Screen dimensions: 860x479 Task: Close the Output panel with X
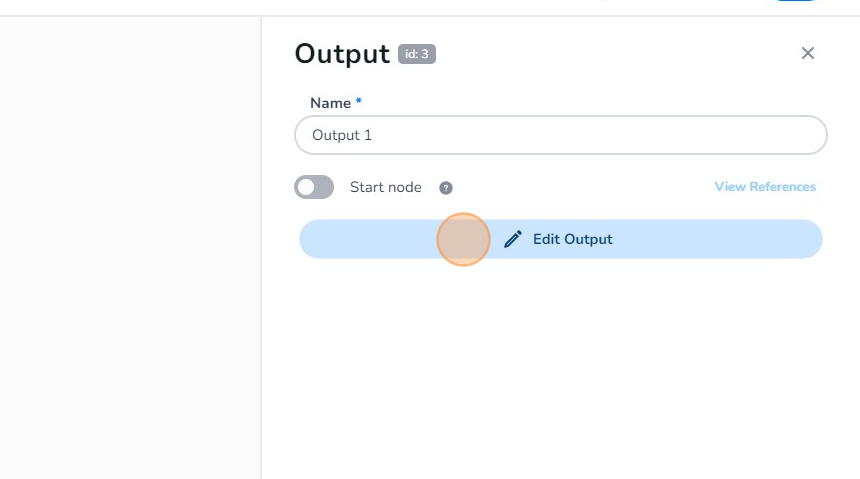tap(808, 53)
